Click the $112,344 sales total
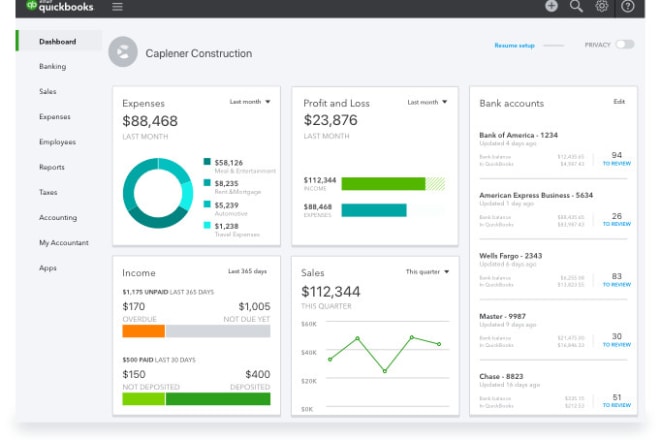Viewport: 660px width, 440px height. point(331,291)
